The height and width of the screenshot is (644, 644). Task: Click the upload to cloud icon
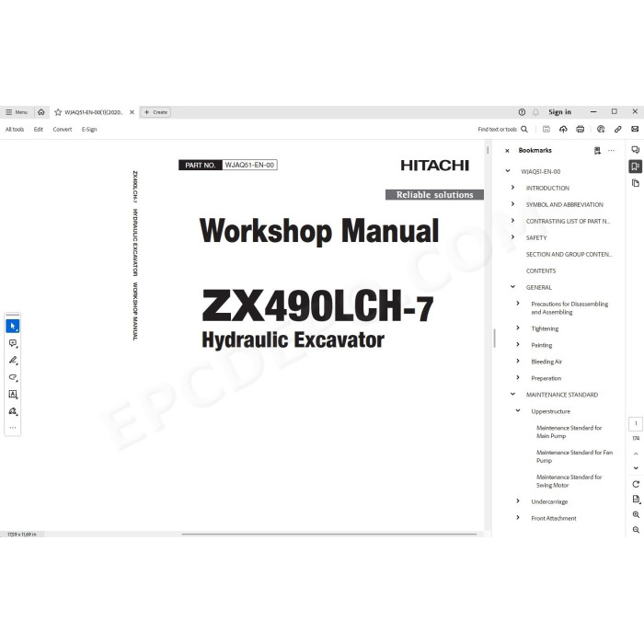(563, 129)
